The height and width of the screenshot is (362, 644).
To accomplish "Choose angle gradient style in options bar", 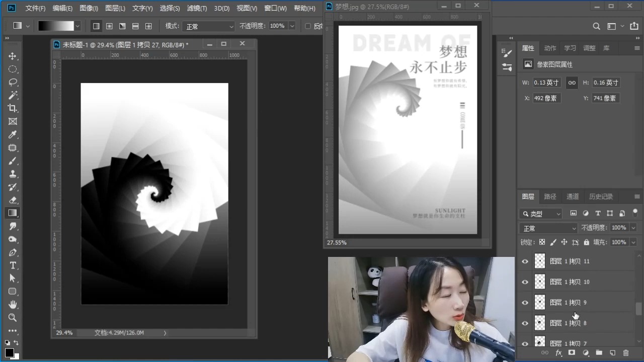I will (x=122, y=26).
